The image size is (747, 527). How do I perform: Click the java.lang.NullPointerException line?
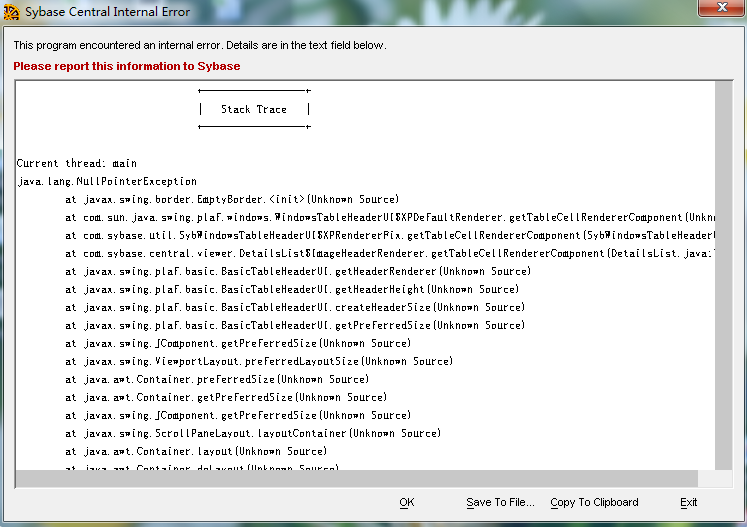(x=107, y=182)
